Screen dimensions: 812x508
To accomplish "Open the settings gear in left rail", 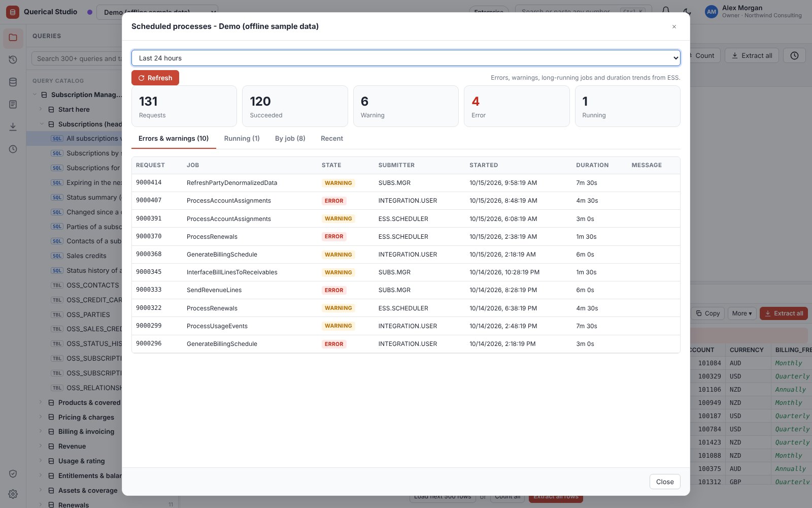I will click(x=13, y=494).
